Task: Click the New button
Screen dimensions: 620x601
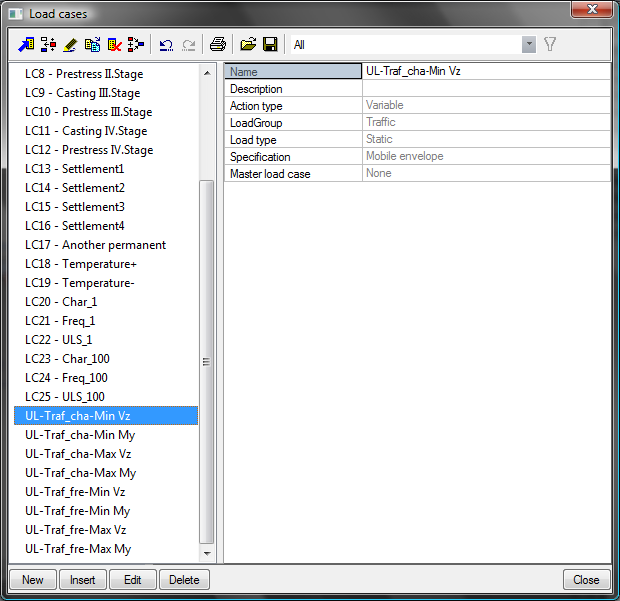Action: pyautogui.click(x=33, y=580)
